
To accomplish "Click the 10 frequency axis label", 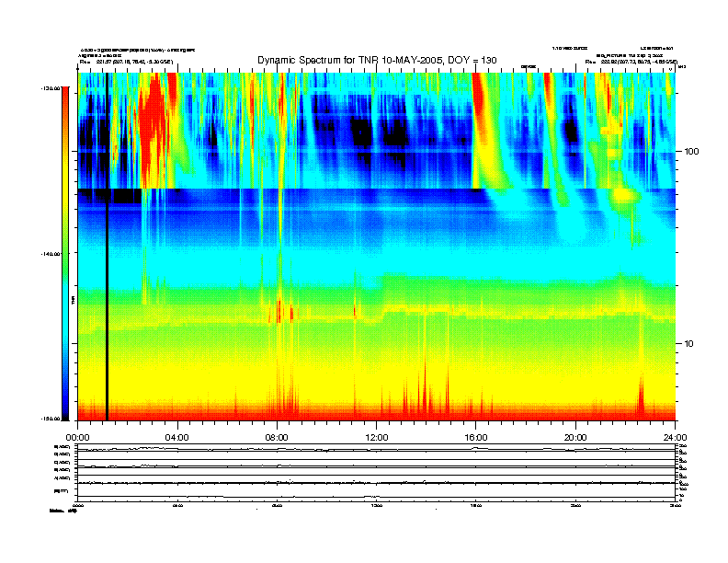I will [689, 344].
